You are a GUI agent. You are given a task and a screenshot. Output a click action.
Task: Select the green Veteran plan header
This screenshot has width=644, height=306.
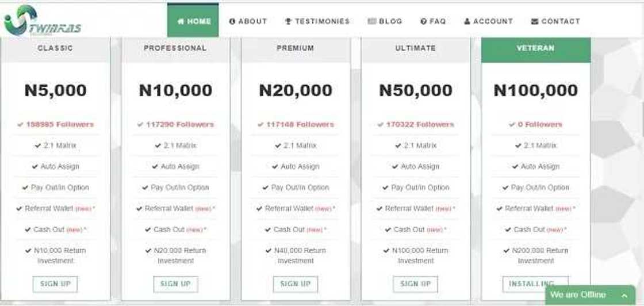click(535, 49)
